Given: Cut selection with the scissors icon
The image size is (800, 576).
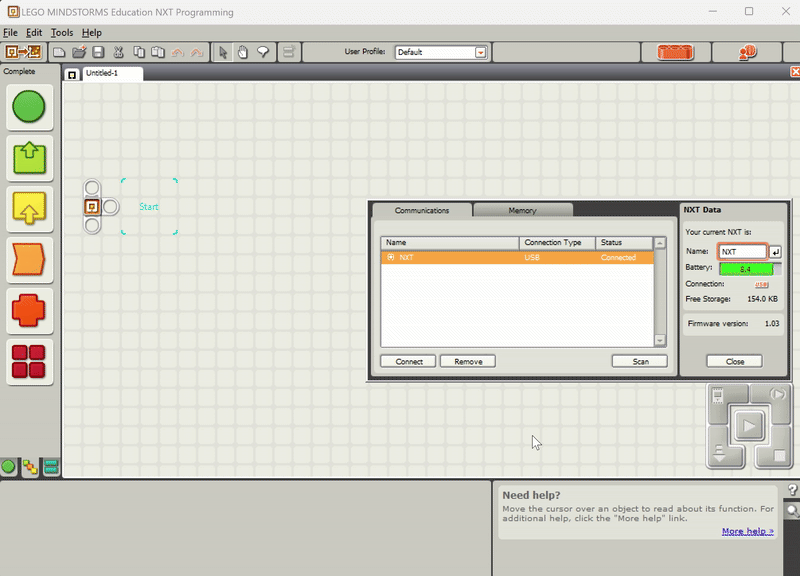Looking at the screenshot, I should pyautogui.click(x=118, y=52).
